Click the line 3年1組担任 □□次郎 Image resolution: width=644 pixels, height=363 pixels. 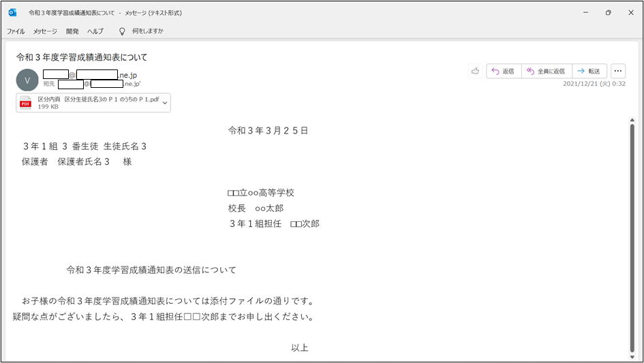tap(275, 224)
